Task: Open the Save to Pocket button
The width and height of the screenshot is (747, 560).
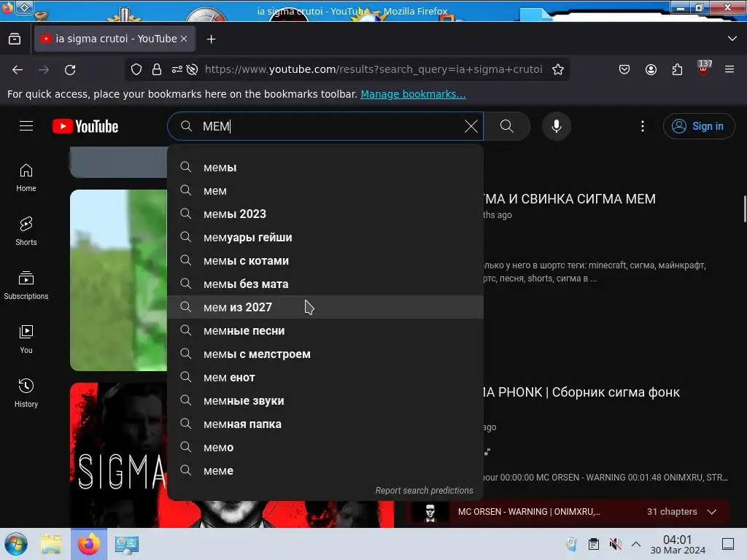Action: pyautogui.click(x=624, y=69)
